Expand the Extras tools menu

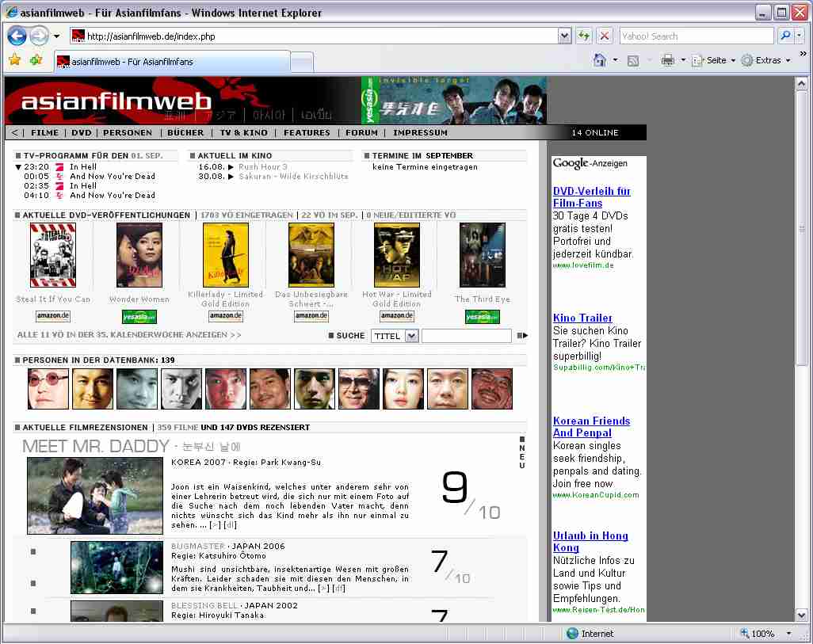765,60
